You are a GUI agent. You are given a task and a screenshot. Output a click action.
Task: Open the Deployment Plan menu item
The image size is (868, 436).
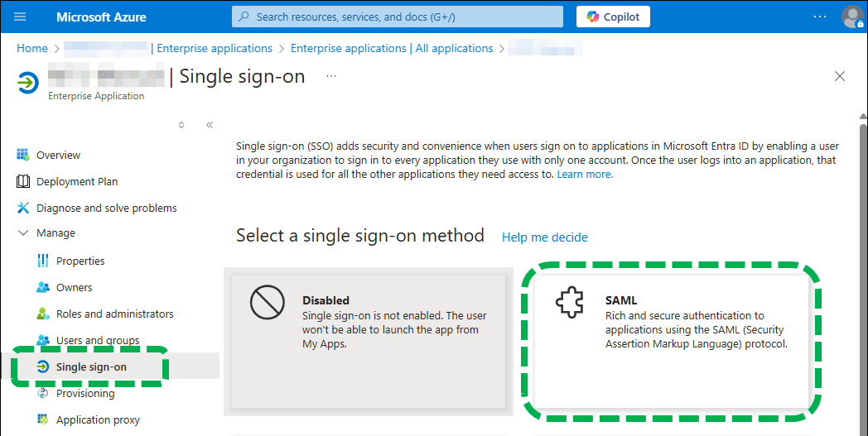(x=77, y=181)
